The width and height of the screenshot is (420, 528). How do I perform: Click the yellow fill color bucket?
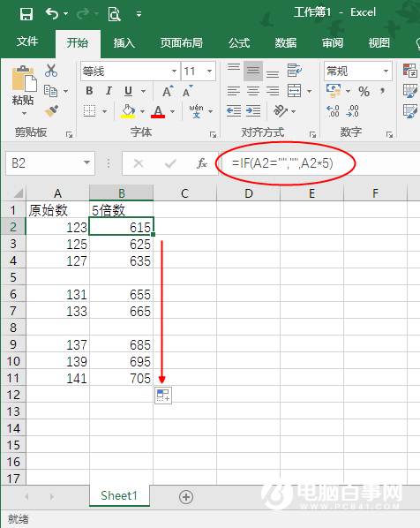(x=128, y=111)
